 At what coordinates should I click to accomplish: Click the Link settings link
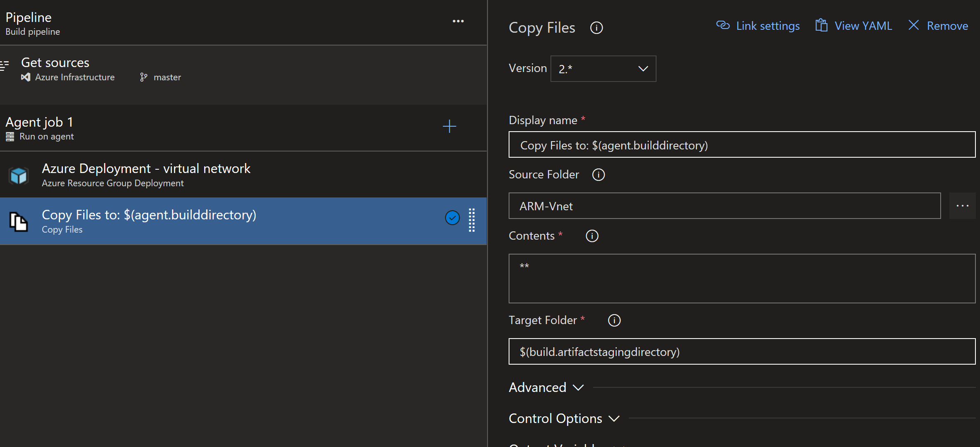(758, 26)
